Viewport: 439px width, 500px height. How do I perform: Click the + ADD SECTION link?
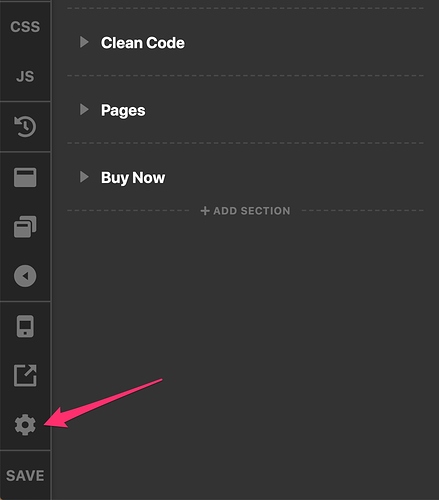click(245, 211)
